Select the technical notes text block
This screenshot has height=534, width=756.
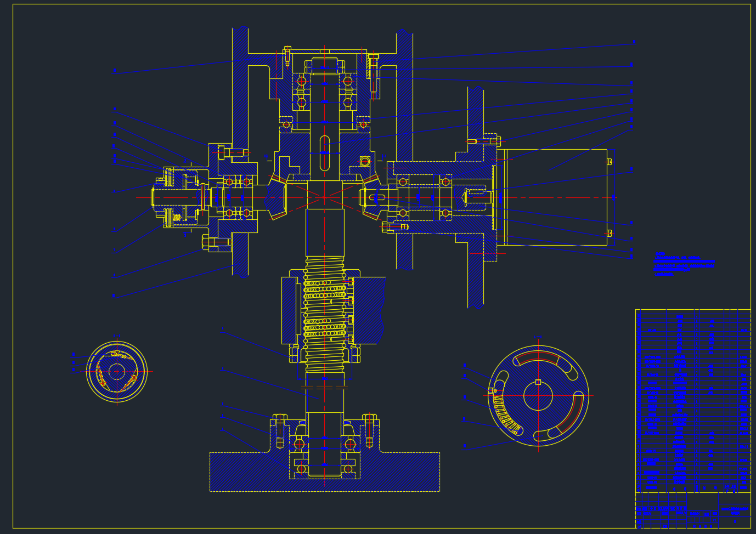684,264
